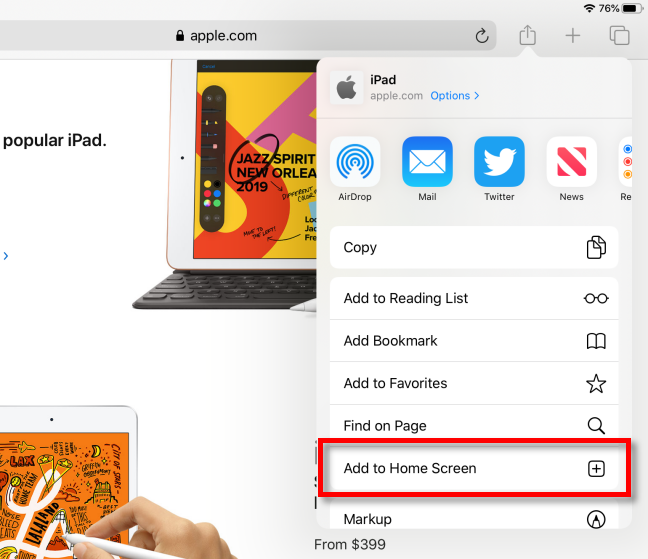Choose Find on Page
The image size is (648, 559).
pyautogui.click(x=474, y=426)
